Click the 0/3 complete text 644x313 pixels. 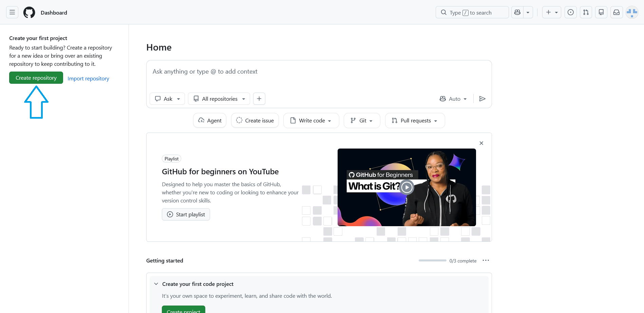pyautogui.click(x=463, y=261)
